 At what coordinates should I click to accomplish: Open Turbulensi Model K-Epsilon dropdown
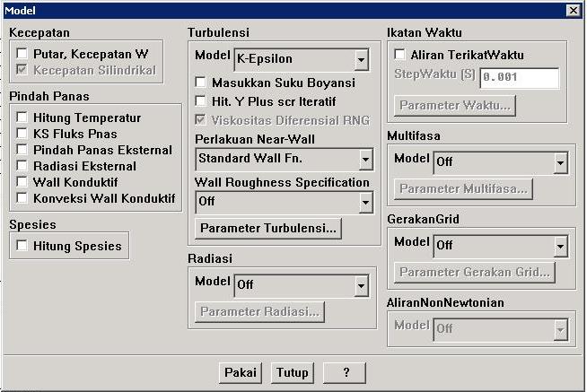(302, 59)
